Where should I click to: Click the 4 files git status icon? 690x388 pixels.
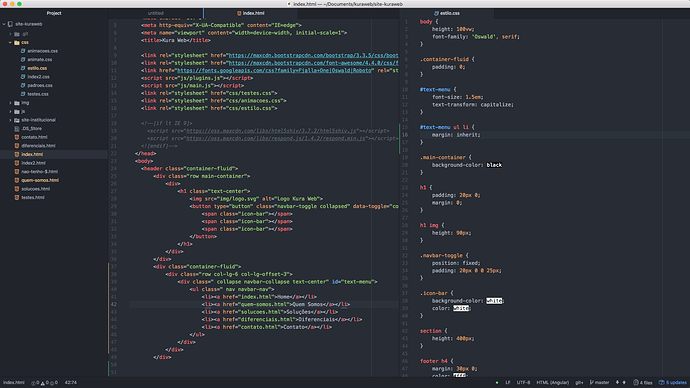[x=636, y=383]
